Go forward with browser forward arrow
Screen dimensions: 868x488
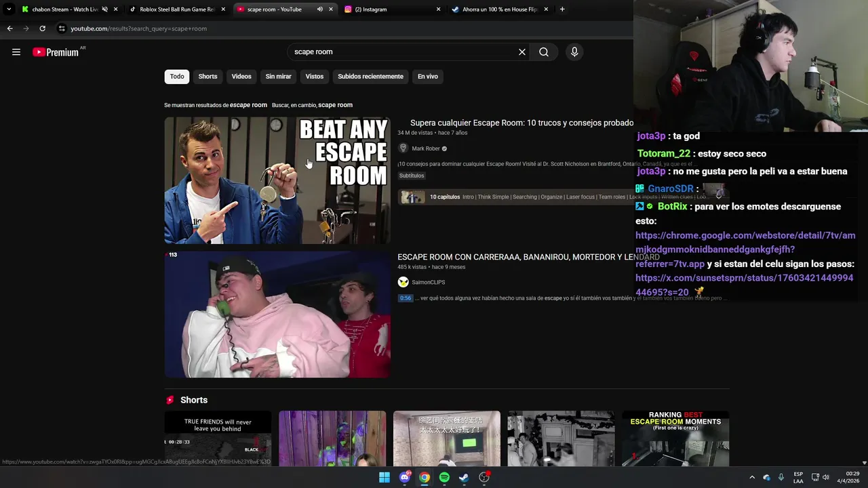[x=26, y=28]
